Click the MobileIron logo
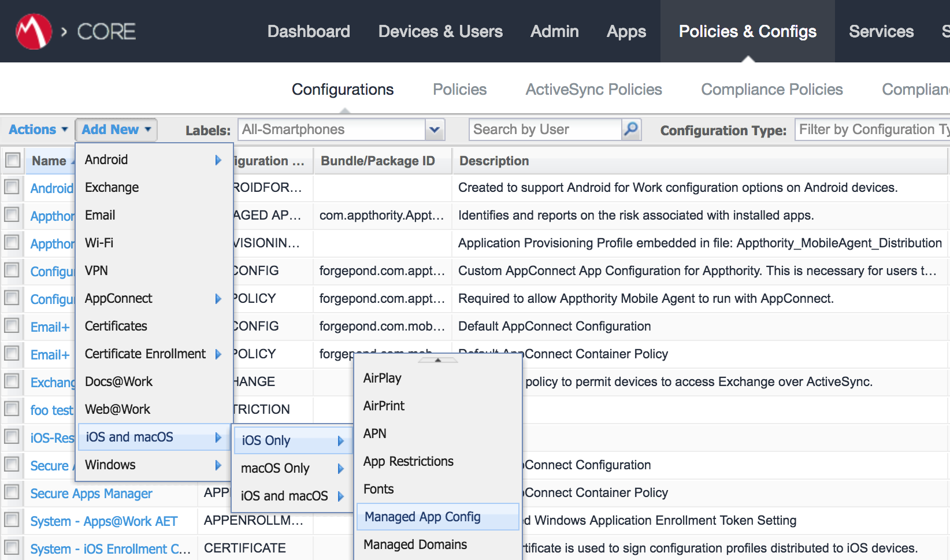This screenshot has width=950, height=560. click(34, 30)
